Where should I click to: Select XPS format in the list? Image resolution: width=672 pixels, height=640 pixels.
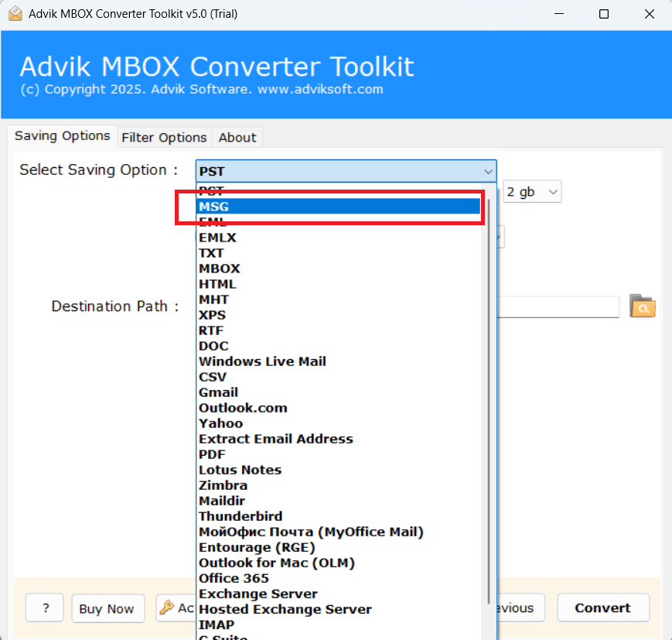point(338,315)
